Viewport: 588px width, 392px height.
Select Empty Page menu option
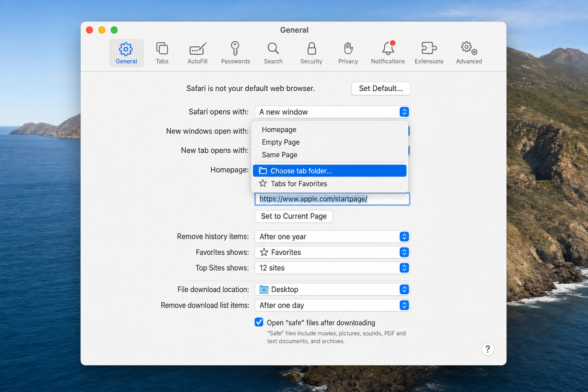click(x=330, y=142)
